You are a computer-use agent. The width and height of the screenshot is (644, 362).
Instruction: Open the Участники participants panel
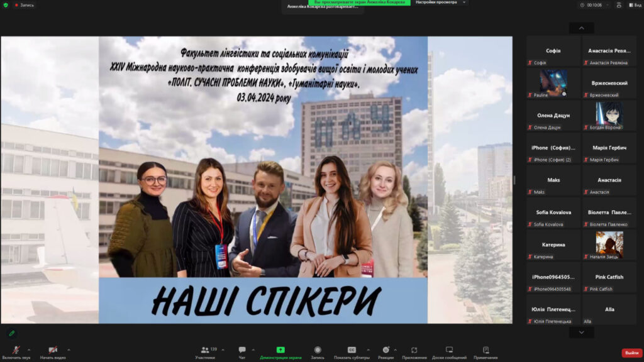[x=205, y=350]
